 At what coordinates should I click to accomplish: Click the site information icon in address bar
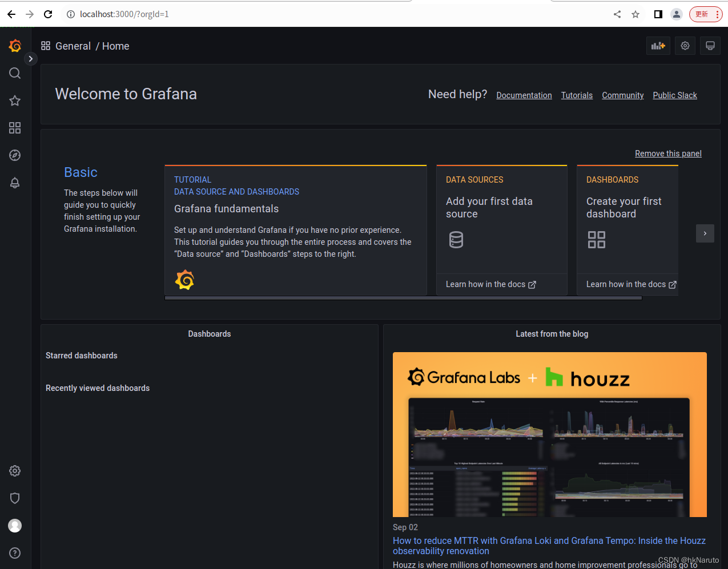(71, 14)
